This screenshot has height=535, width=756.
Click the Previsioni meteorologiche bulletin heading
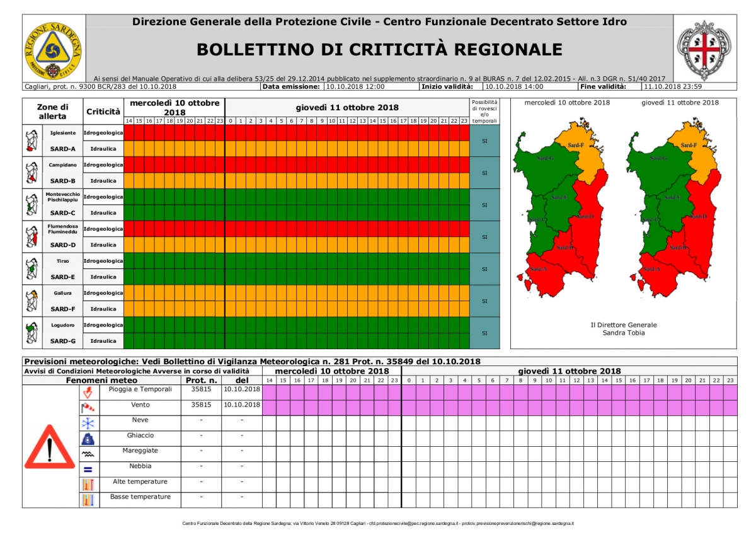tap(252, 362)
